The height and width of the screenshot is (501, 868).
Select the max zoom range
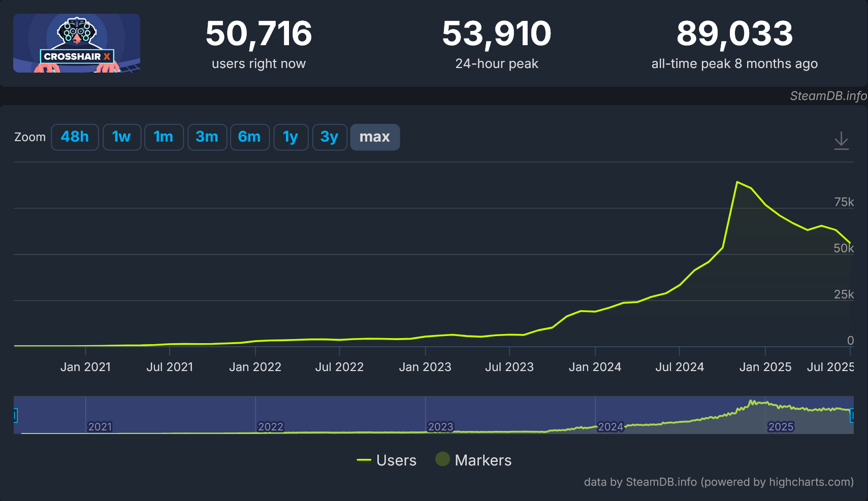pyautogui.click(x=375, y=137)
